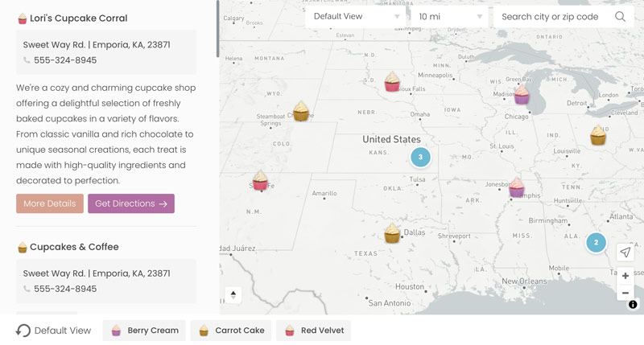Toggle the Red Velvet filter
644x345 pixels.
tap(313, 331)
